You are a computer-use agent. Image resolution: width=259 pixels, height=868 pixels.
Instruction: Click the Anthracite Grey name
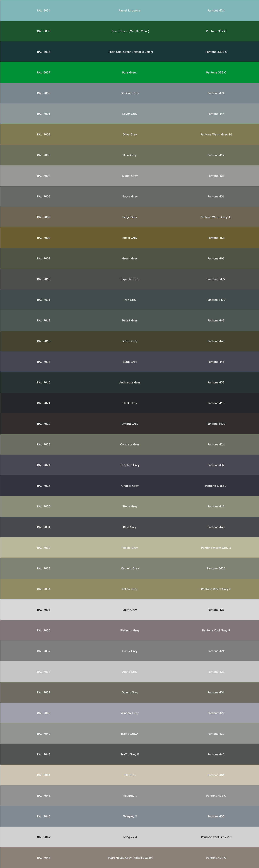coord(130,382)
